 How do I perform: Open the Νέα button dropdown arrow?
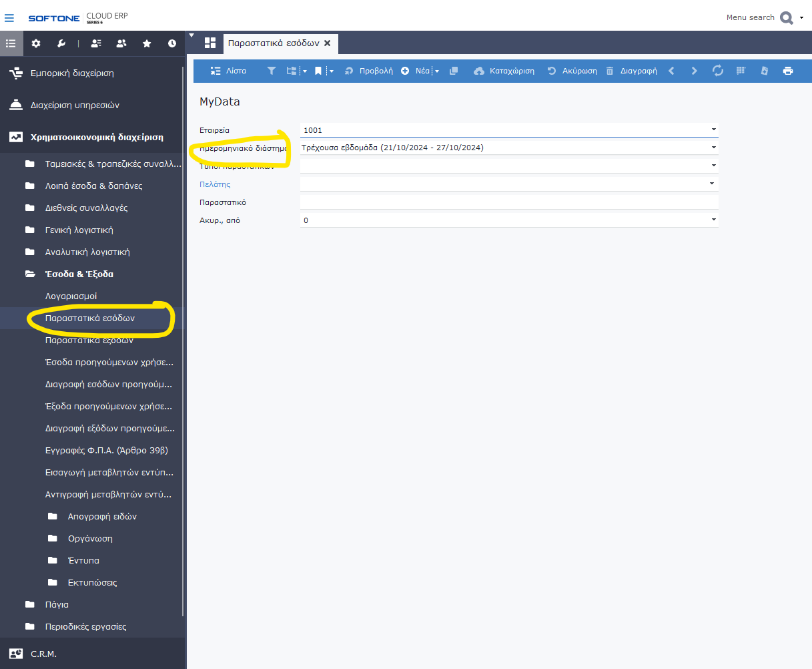click(x=437, y=71)
